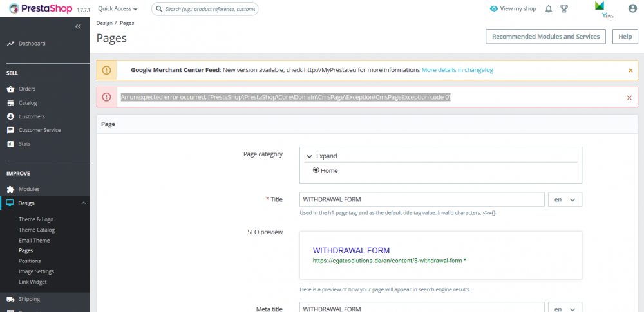The height and width of the screenshot is (312, 644).
Task: Click the Pages breadcrumb link
Action: point(127,23)
